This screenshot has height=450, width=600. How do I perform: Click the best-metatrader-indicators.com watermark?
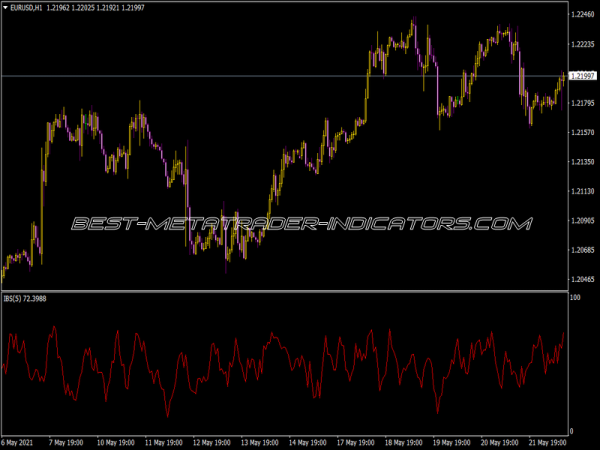(300, 223)
